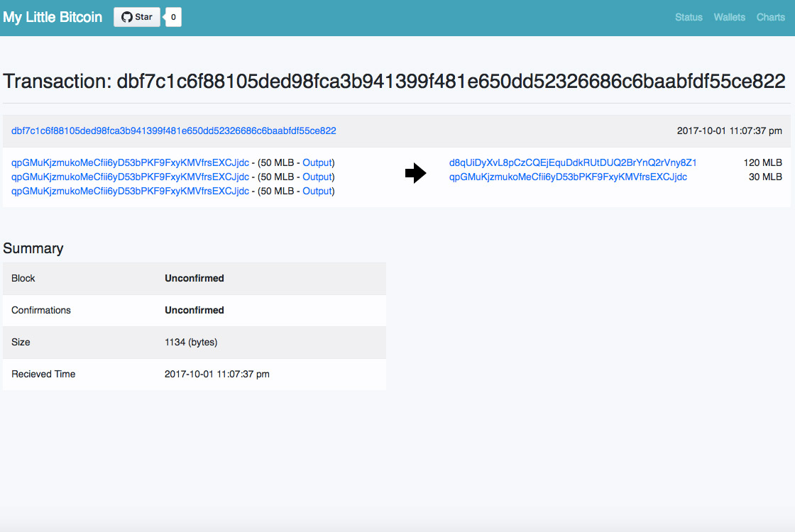Open the first input address qpGMuKjzmuko link
The width and height of the screenshot is (795, 532).
[131, 162]
